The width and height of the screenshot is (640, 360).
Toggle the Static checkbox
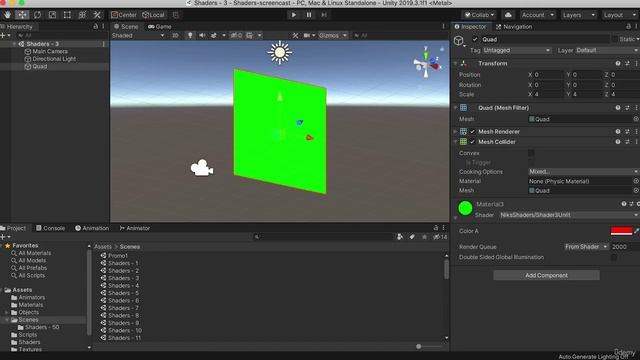pos(615,39)
